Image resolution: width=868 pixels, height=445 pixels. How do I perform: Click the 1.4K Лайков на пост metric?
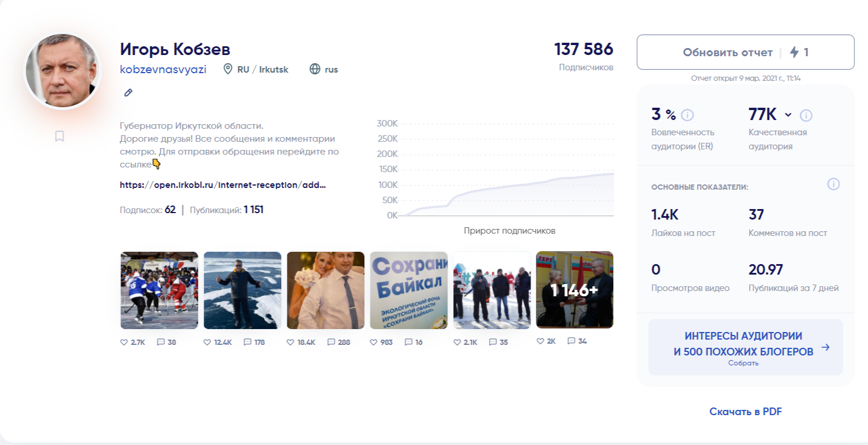coord(683,222)
